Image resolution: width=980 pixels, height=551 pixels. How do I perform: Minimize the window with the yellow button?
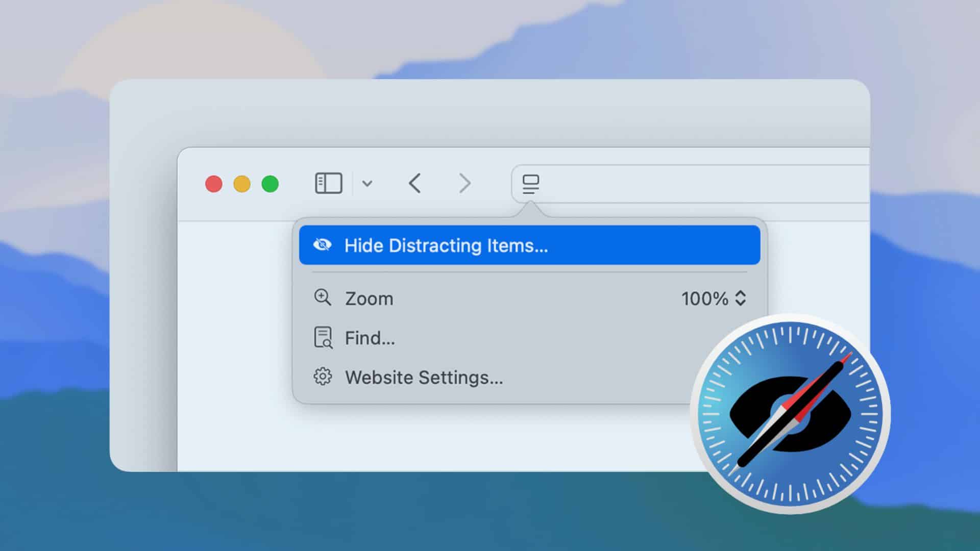(242, 184)
